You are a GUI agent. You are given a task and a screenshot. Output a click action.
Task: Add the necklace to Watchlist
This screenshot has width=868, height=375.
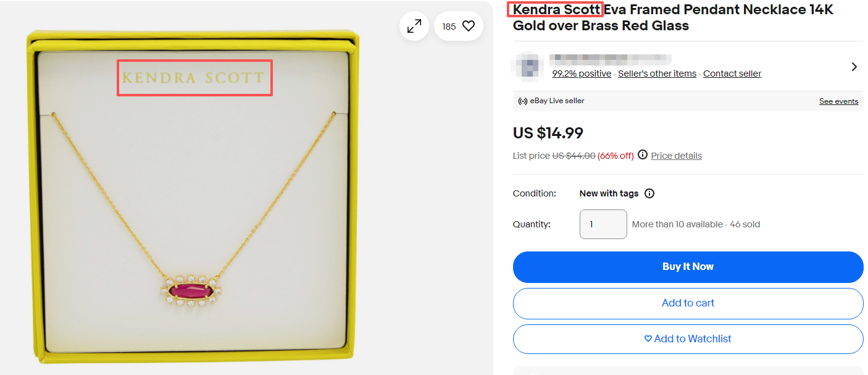688,339
